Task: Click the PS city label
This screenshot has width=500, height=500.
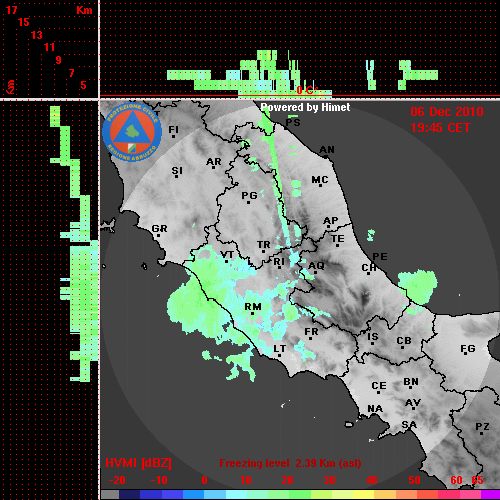Action: [293, 122]
